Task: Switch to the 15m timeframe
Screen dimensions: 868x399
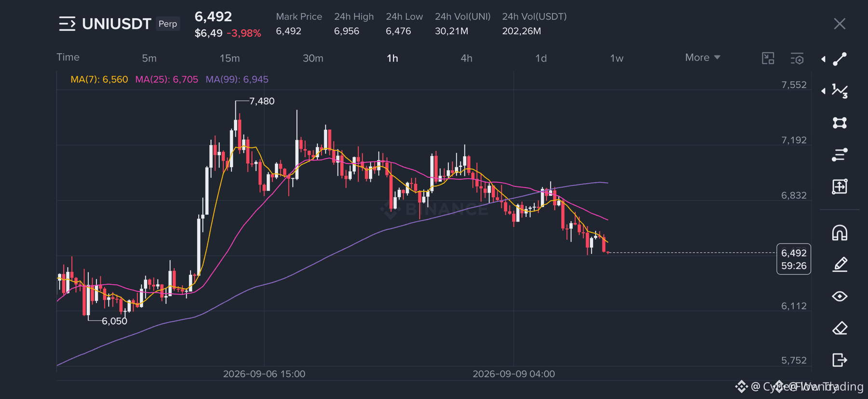Action: (230, 58)
